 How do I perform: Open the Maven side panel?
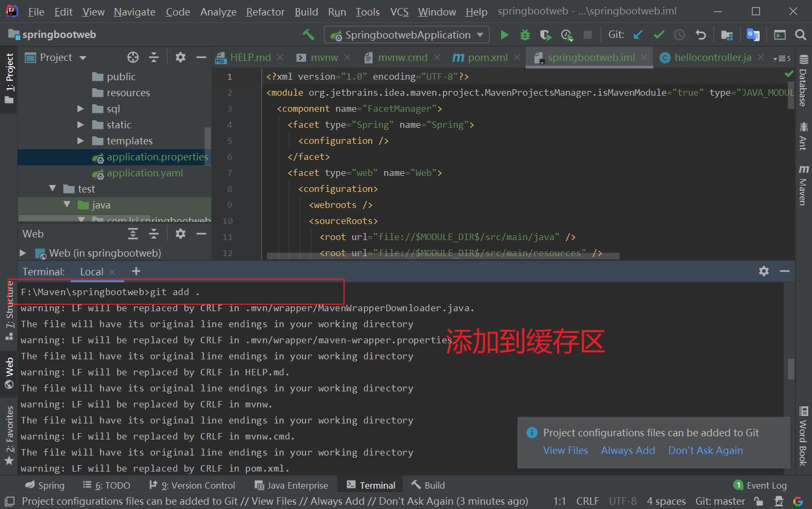(803, 185)
